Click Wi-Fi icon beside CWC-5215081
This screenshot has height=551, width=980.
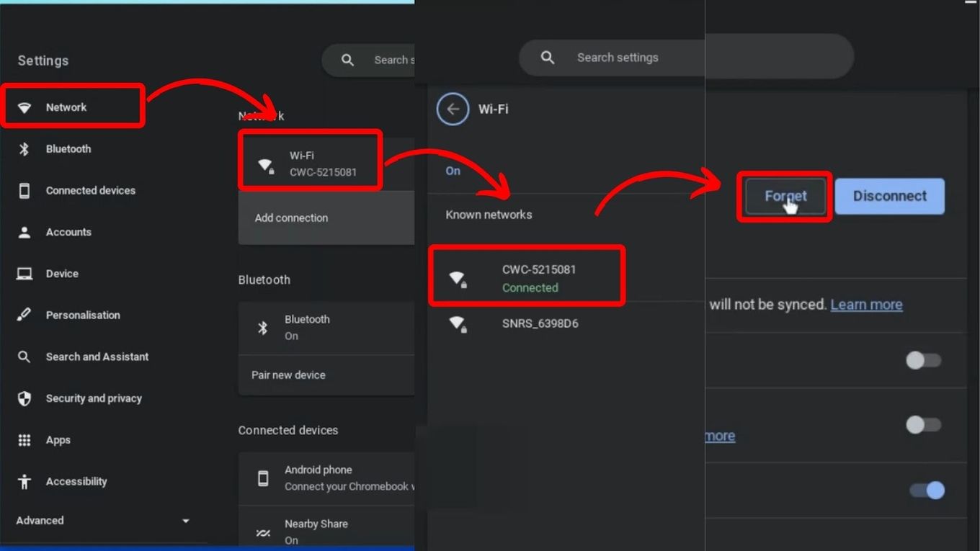(x=458, y=279)
